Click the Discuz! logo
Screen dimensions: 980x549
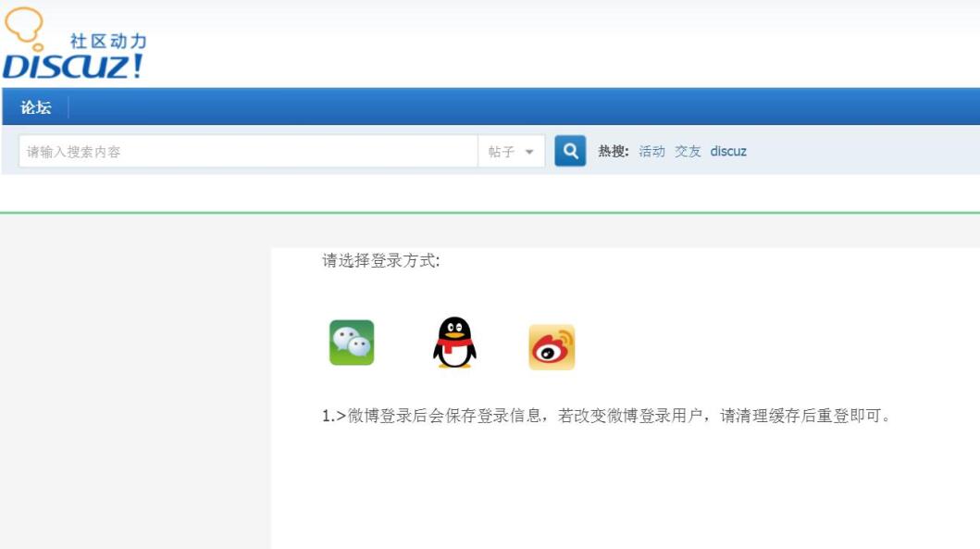click(72, 66)
